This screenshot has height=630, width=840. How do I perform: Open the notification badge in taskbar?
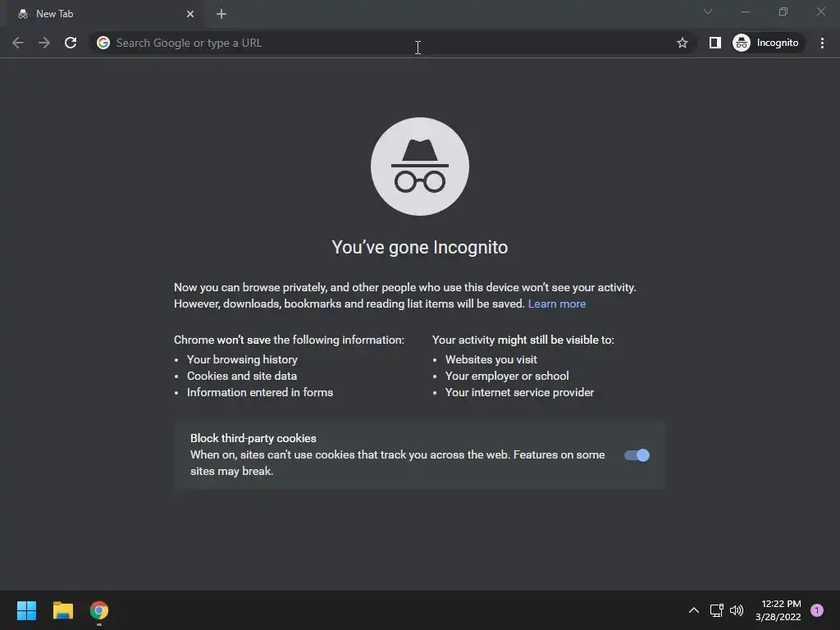tap(817, 610)
